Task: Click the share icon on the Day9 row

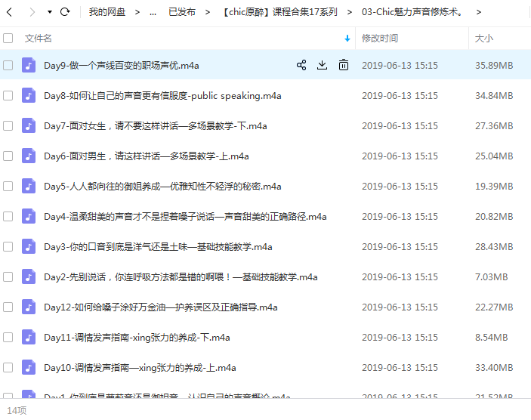Action: (x=301, y=66)
